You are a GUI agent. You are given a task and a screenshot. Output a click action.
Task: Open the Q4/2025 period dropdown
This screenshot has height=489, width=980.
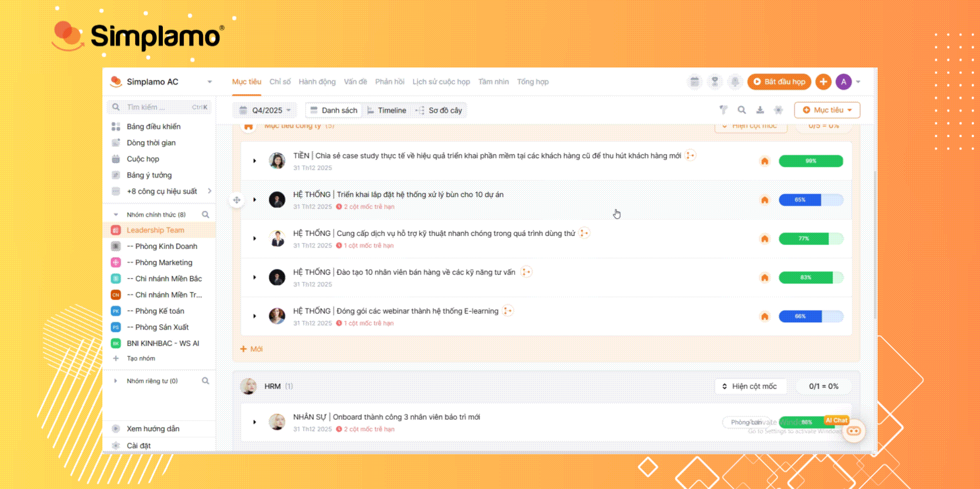(266, 110)
